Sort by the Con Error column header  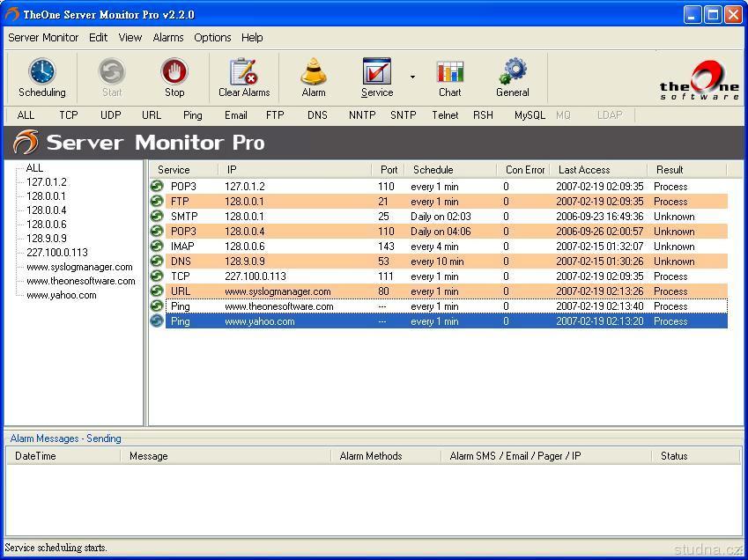(524, 170)
